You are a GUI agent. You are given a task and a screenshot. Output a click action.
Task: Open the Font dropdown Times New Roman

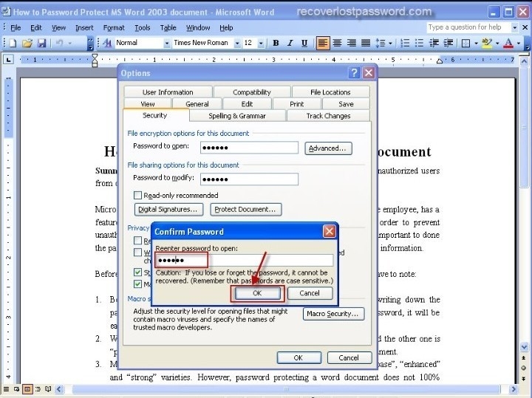[x=237, y=43]
